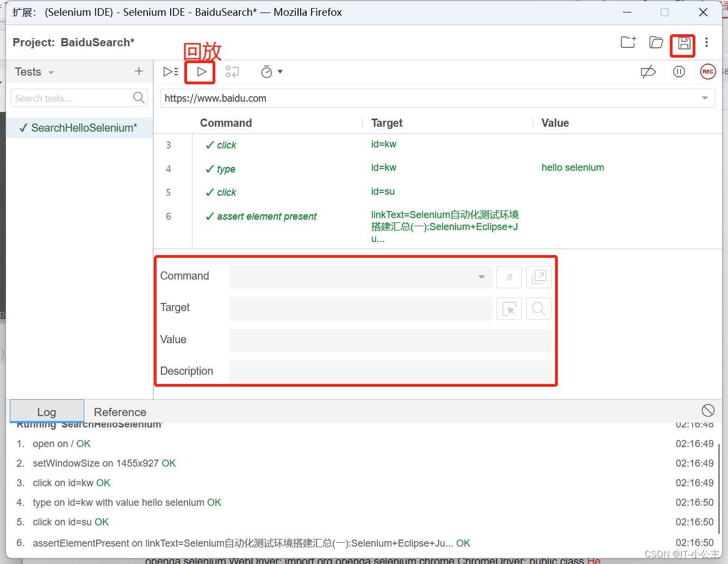Viewport: 728px width, 564px height.
Task: Click the open new window configuration icon
Action: 539,277
